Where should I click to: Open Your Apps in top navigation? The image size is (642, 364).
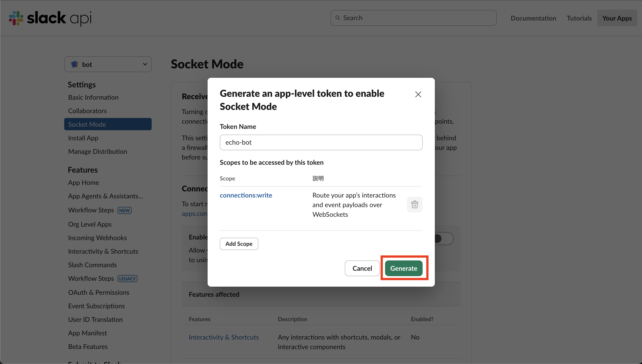[x=617, y=18]
